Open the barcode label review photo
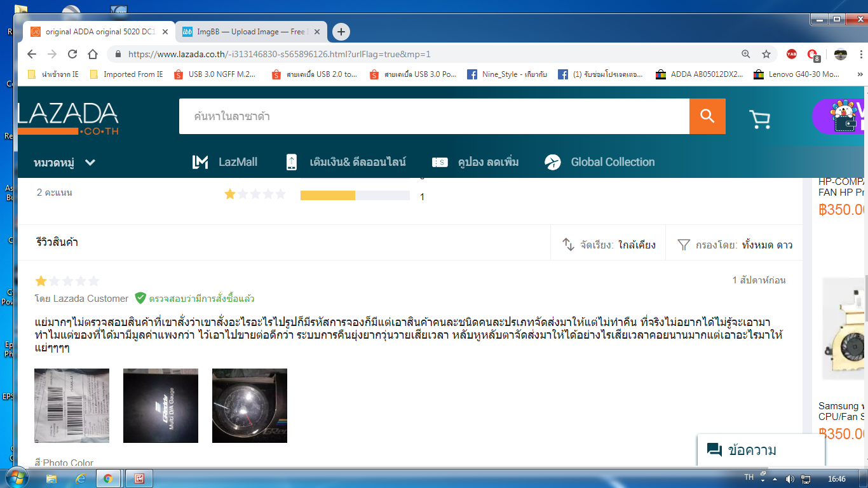 pos(72,405)
